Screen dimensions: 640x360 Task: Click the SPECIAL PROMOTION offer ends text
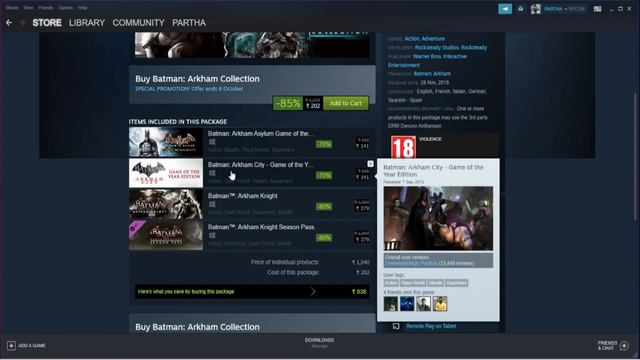point(189,89)
